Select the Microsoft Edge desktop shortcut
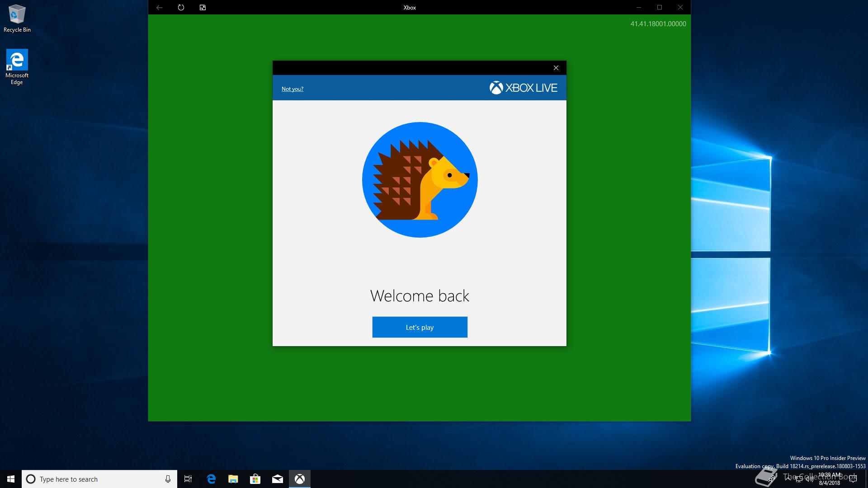 (x=17, y=67)
